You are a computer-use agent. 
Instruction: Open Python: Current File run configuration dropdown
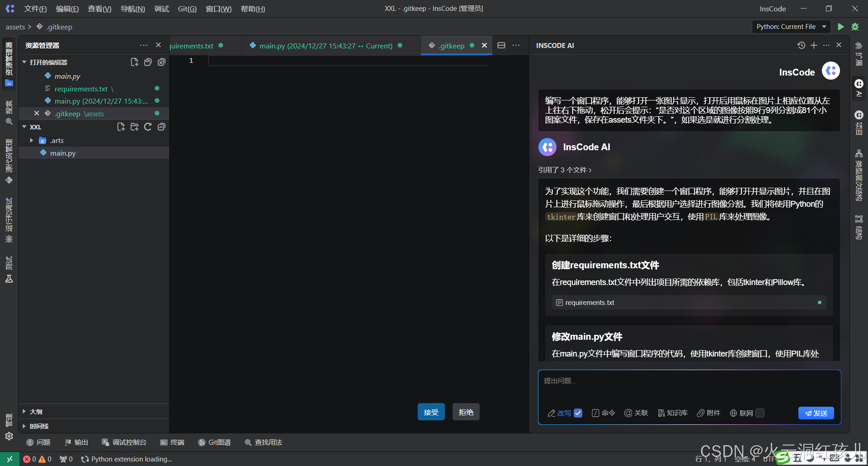point(791,27)
